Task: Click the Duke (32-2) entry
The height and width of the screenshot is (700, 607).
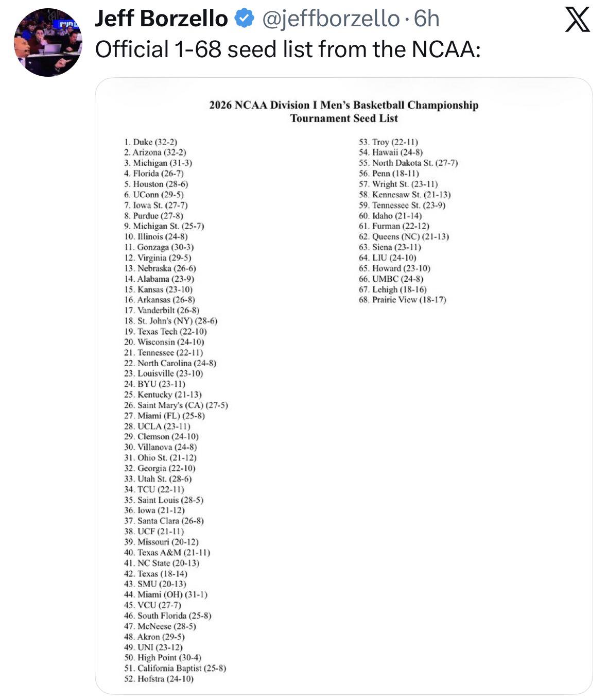Action: click(150, 142)
